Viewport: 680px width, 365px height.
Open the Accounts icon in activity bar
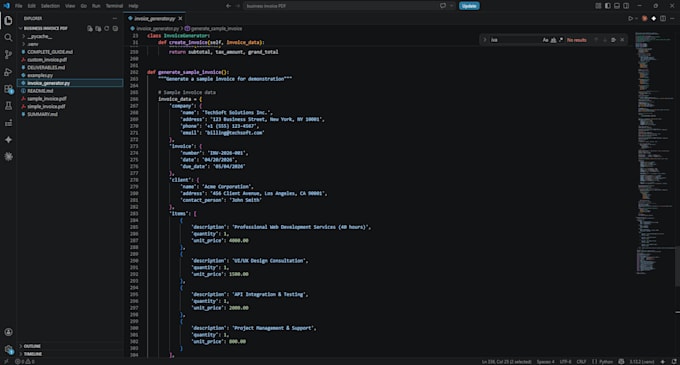pyautogui.click(x=8, y=332)
